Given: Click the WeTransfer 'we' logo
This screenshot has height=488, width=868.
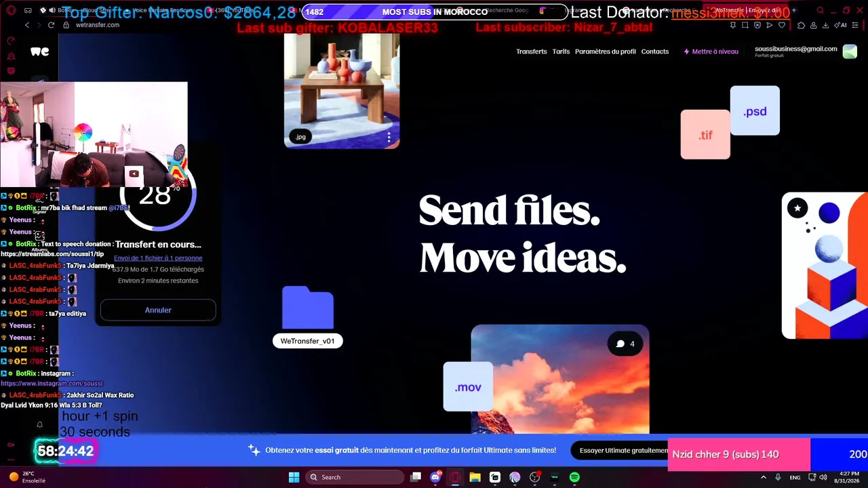Looking at the screenshot, I should pos(39,52).
